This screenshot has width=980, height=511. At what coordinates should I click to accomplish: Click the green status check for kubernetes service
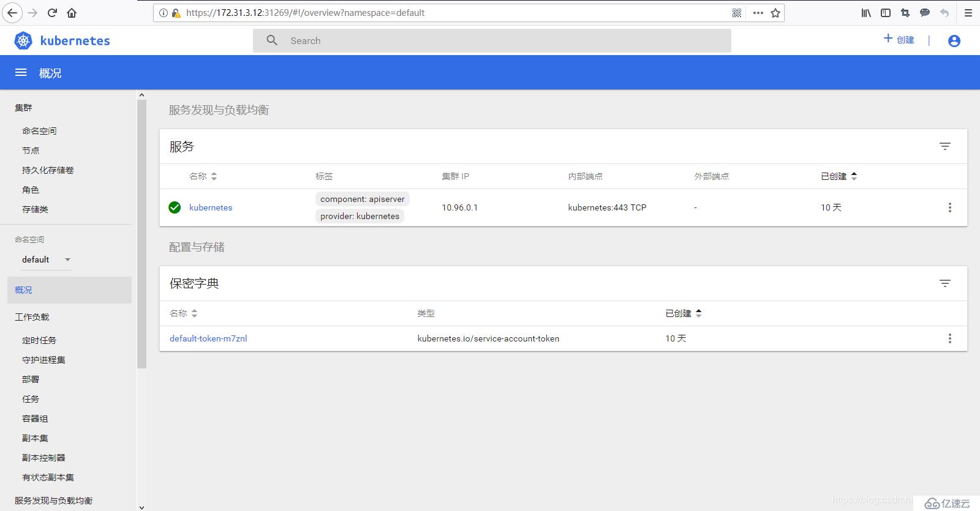coord(175,207)
